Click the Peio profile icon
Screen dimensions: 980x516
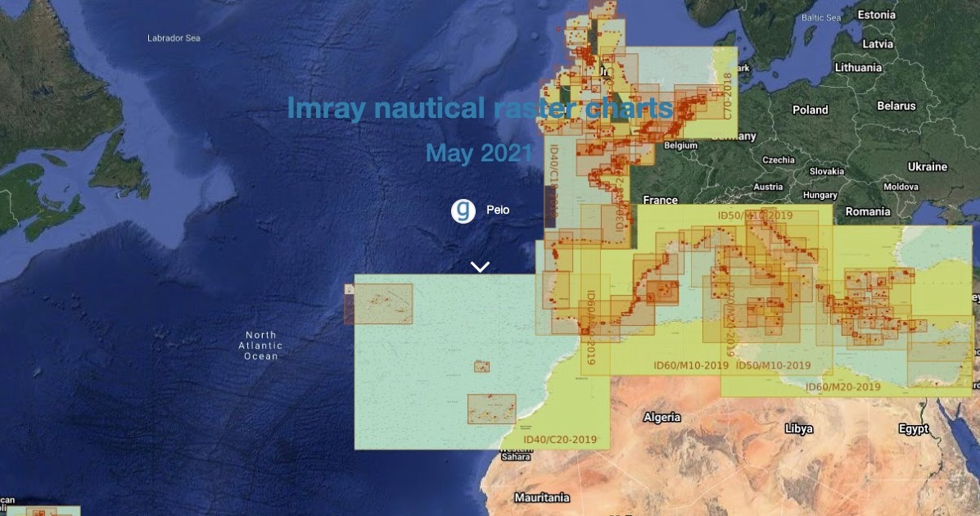(x=463, y=210)
